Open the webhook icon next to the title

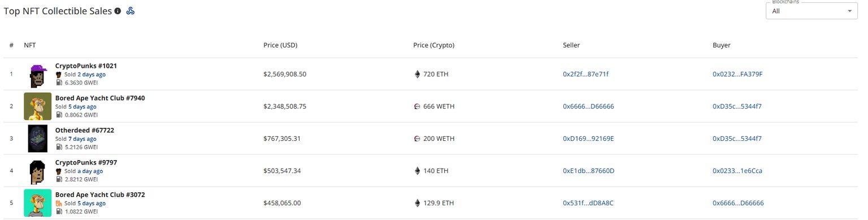[x=130, y=11]
